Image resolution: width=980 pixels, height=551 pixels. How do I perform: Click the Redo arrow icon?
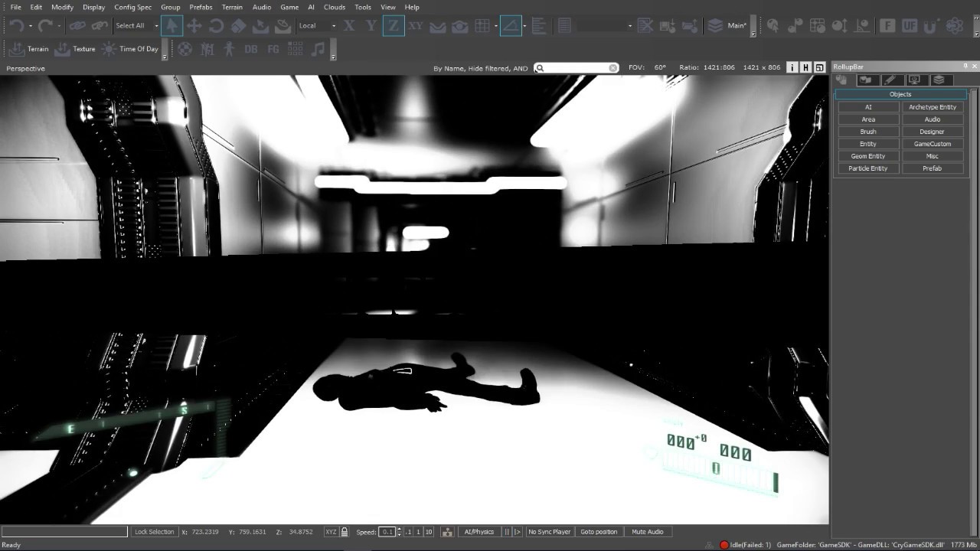pyautogui.click(x=45, y=25)
